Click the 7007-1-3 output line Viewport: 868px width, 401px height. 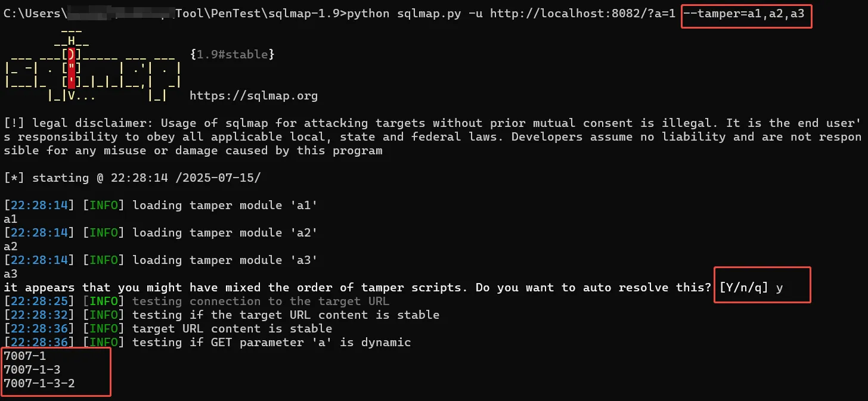[x=32, y=369]
